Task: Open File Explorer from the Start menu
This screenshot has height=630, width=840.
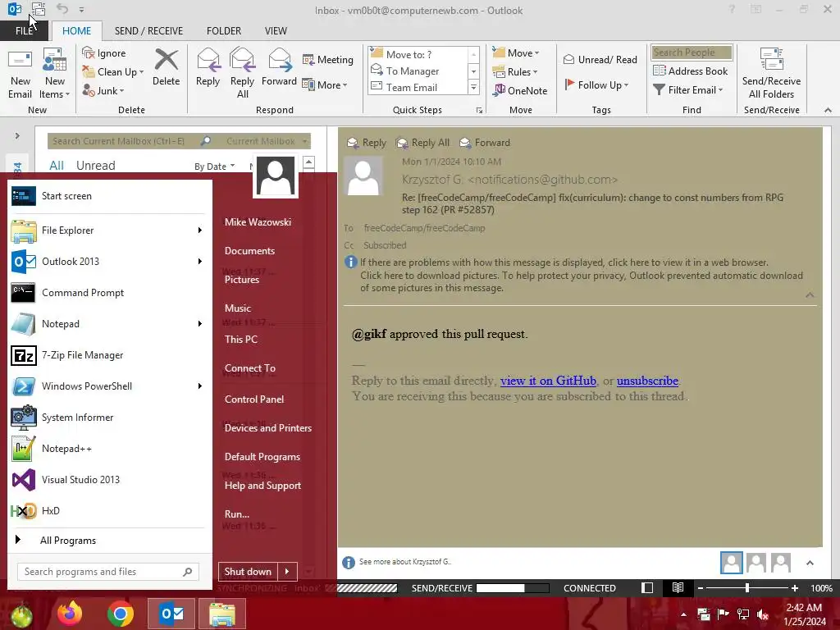Action: [107, 231]
